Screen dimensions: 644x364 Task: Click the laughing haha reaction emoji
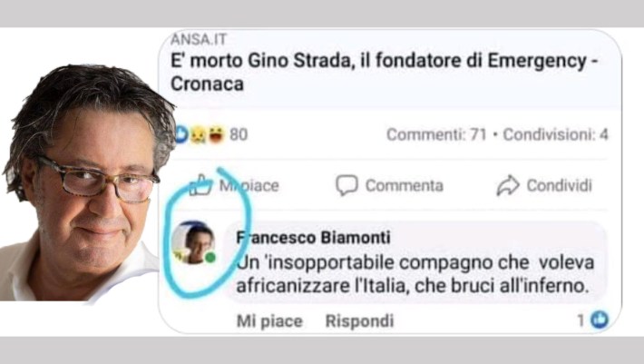[216, 134]
